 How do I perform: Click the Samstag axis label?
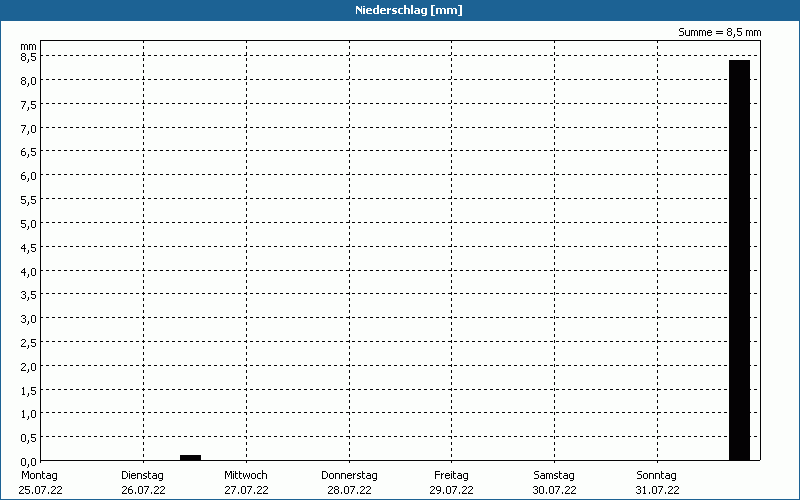point(554,475)
